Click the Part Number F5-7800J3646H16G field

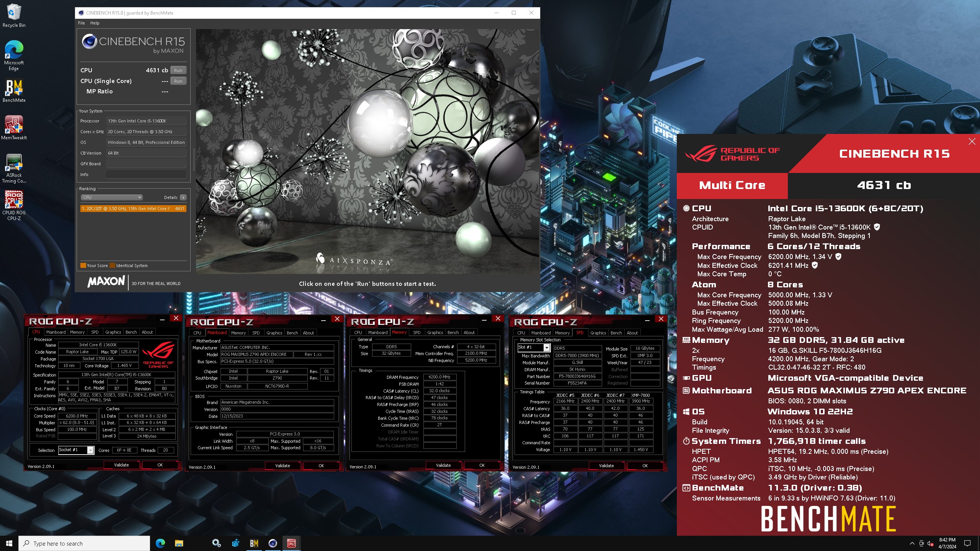[577, 376]
